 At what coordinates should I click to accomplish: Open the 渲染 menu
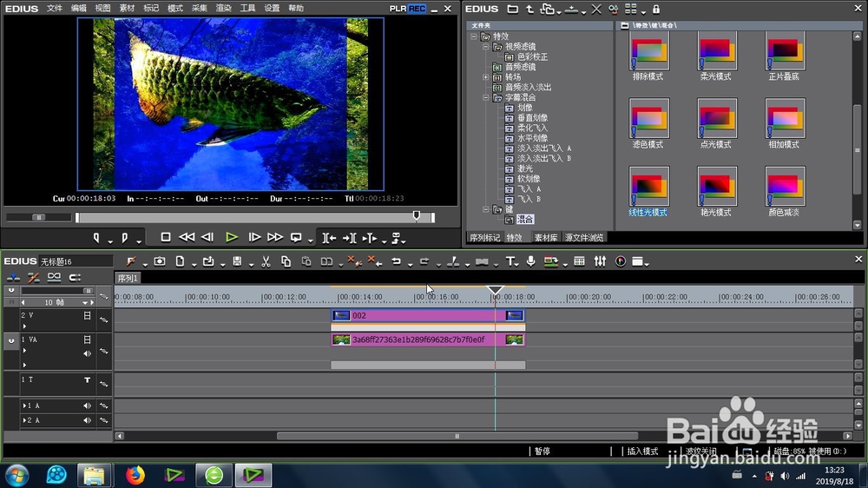(x=223, y=9)
